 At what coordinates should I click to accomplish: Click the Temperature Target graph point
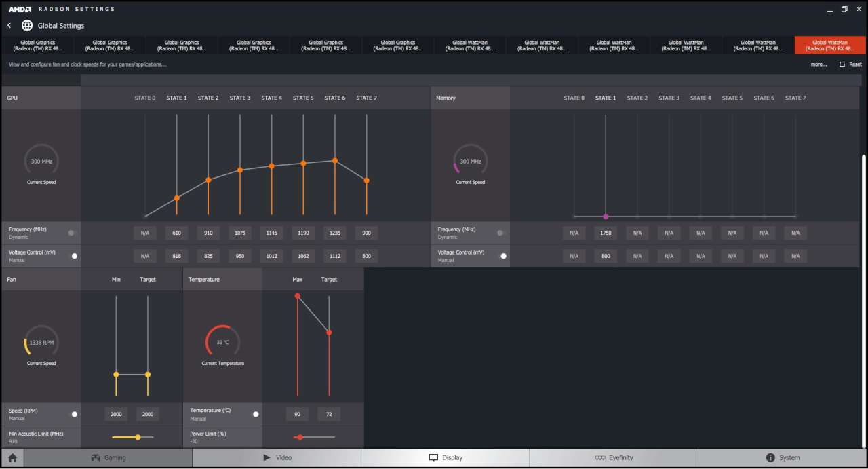[329, 333]
